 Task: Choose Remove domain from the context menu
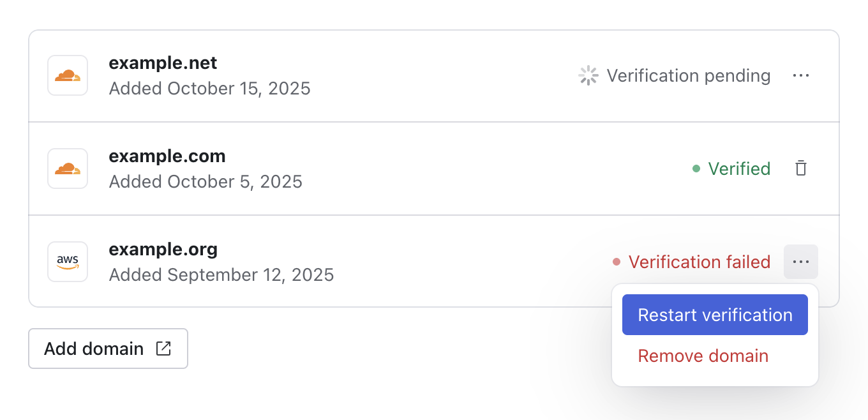pyautogui.click(x=703, y=356)
